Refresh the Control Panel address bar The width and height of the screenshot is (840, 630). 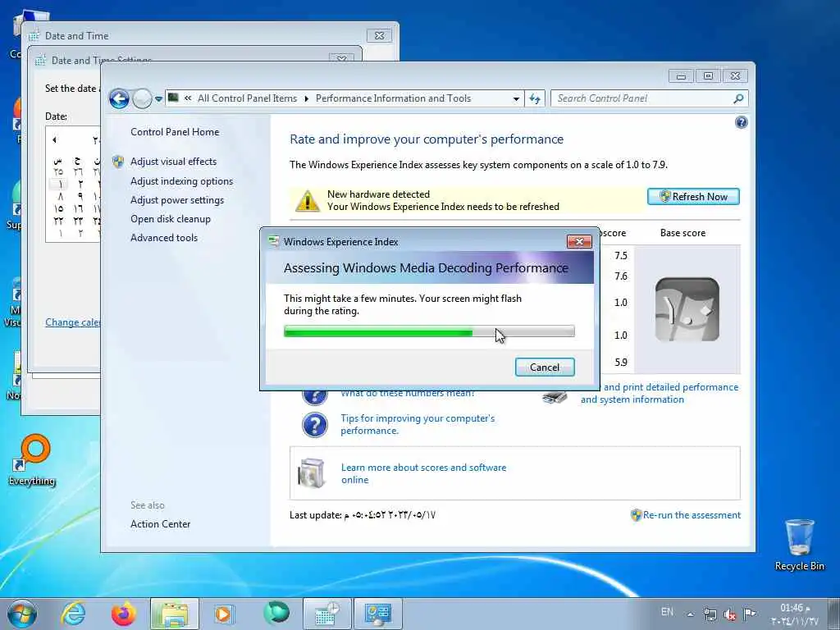(535, 98)
